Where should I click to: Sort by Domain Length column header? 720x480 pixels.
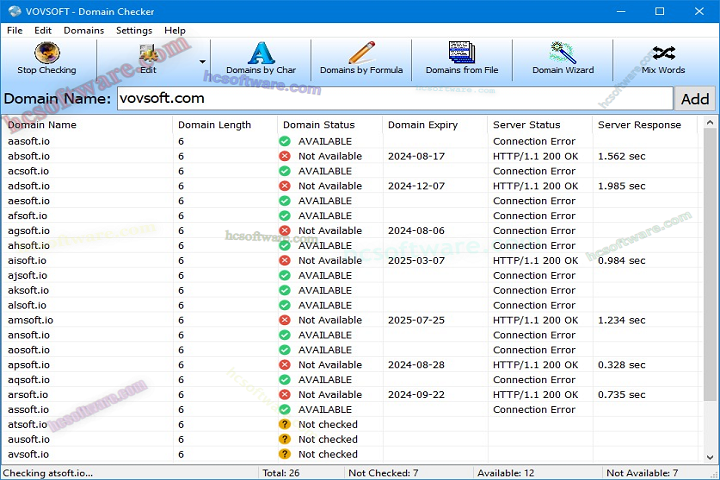click(225, 125)
